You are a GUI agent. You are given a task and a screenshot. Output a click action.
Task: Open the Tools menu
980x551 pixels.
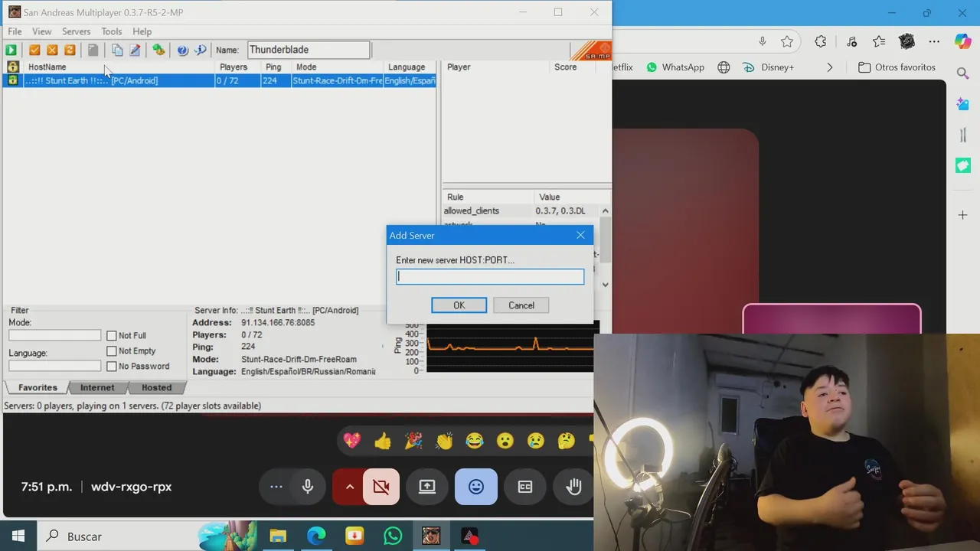[x=112, y=31]
